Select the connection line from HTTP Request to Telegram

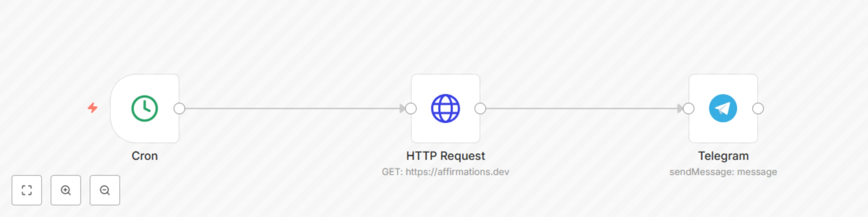pos(582,109)
